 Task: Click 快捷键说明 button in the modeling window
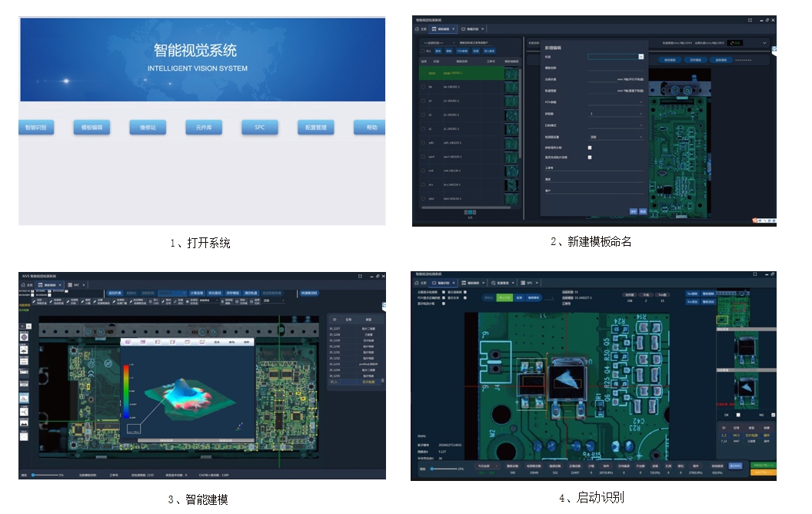(x=308, y=293)
